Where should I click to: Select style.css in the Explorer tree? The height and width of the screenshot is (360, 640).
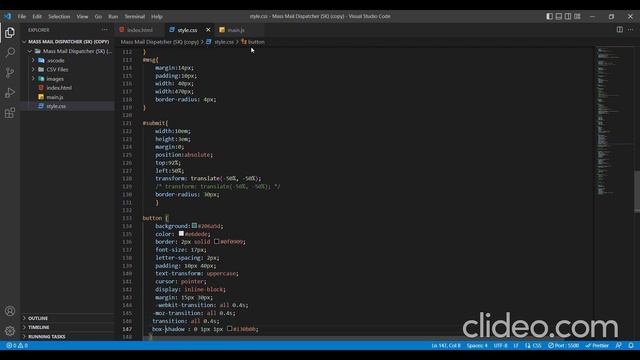(x=56, y=106)
